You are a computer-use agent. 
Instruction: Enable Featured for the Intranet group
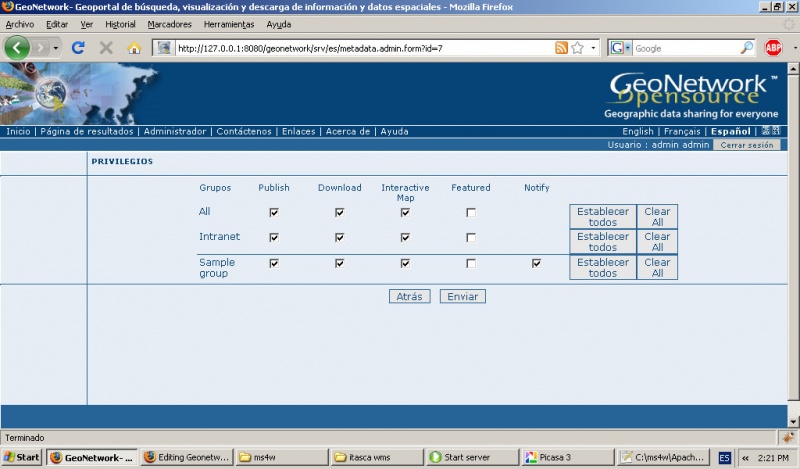[471, 238]
